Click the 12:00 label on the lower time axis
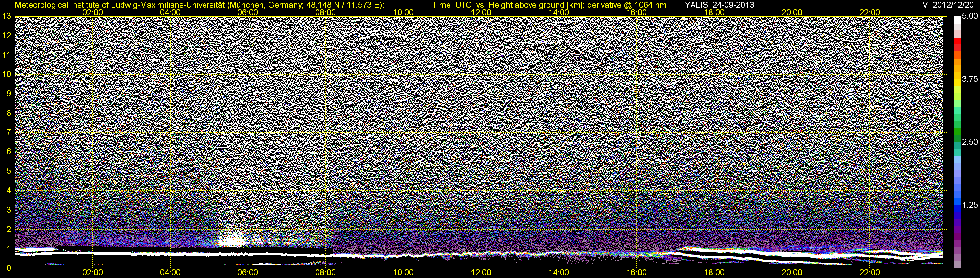 pos(481,273)
